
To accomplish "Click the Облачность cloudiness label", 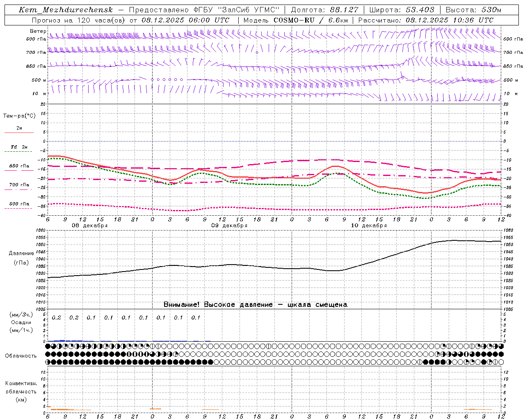I will point(21,356).
